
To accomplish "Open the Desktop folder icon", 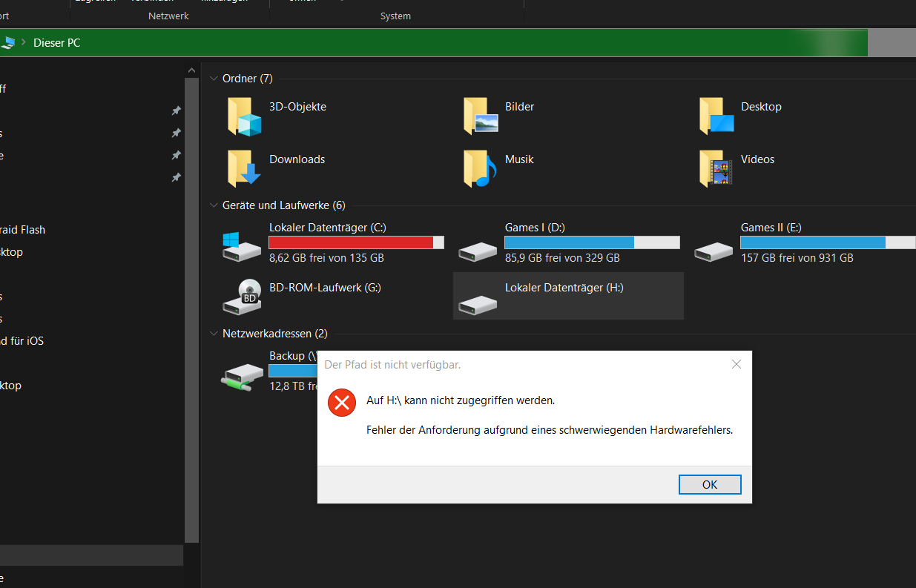I will tap(716, 116).
